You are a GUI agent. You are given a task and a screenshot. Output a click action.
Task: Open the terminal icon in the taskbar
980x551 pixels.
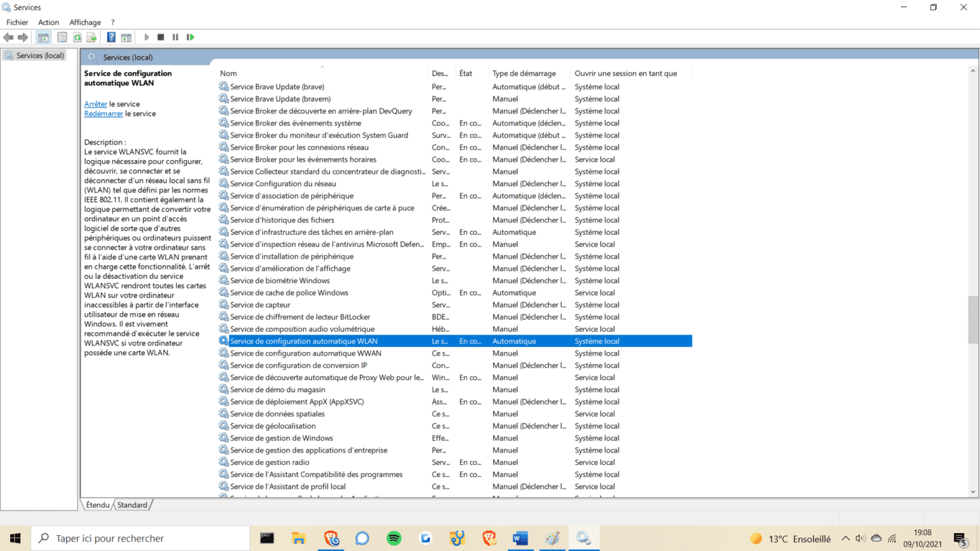(x=267, y=538)
